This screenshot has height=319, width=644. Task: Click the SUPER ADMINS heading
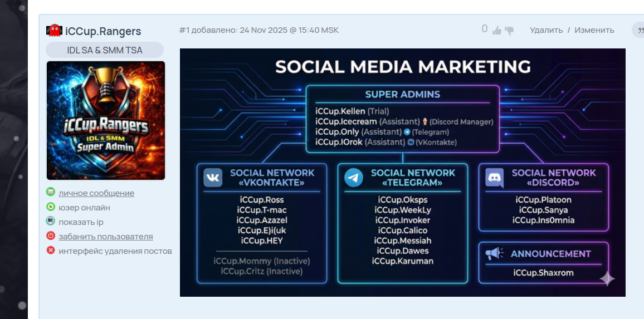coord(402,95)
